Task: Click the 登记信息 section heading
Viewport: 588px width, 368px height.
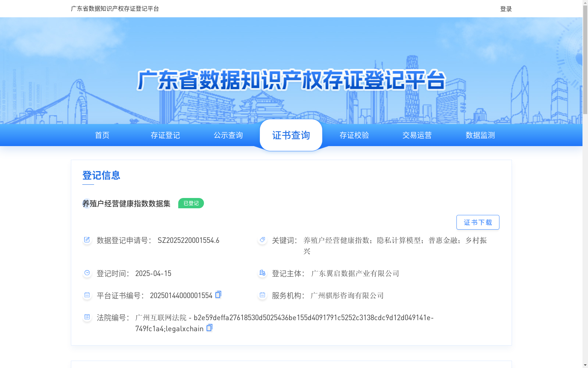Action: pos(101,175)
